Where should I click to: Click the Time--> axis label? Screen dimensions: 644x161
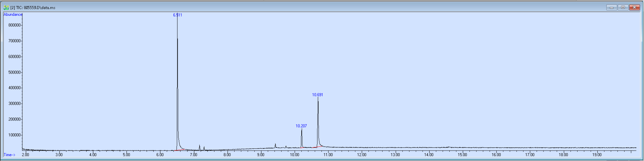[x=10, y=155]
